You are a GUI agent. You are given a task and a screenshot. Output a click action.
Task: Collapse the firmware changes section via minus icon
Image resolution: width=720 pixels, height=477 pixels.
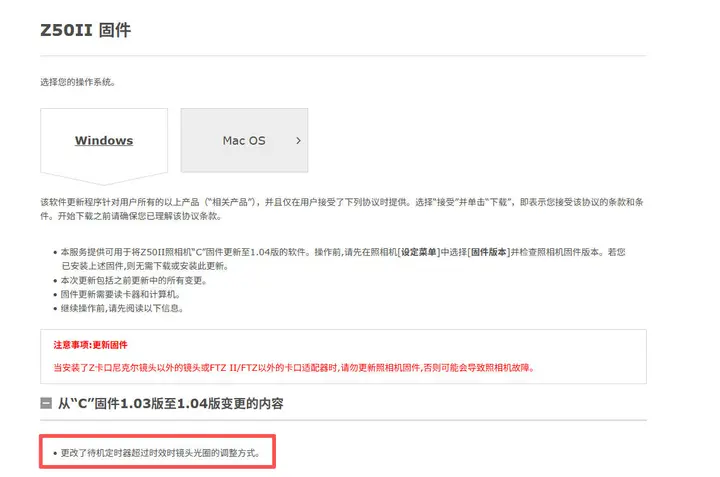tap(46, 405)
